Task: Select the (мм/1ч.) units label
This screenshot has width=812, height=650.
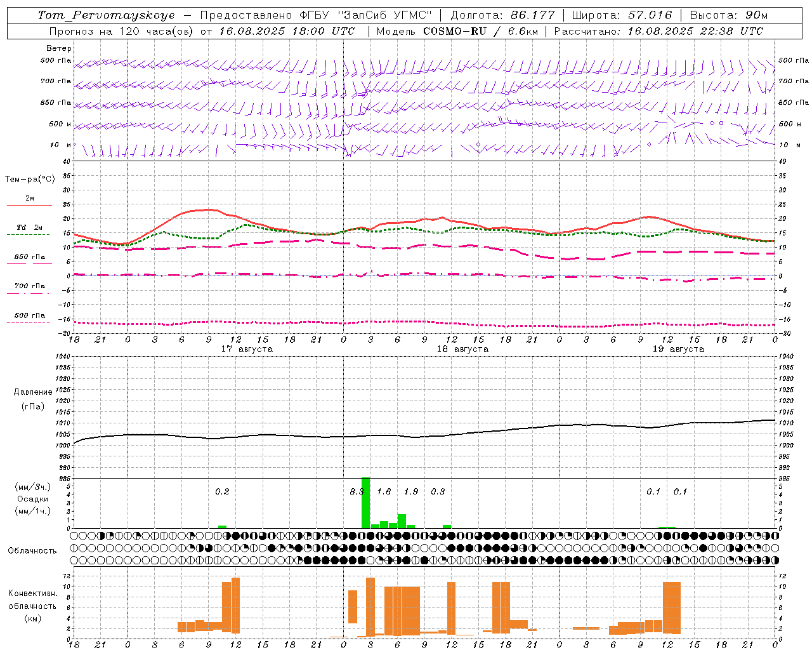Action: (x=32, y=511)
